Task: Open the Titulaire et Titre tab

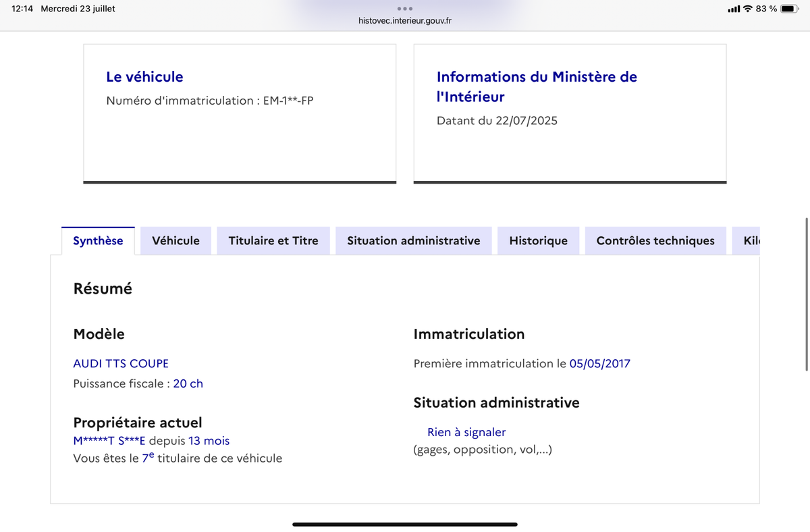Action: click(273, 241)
